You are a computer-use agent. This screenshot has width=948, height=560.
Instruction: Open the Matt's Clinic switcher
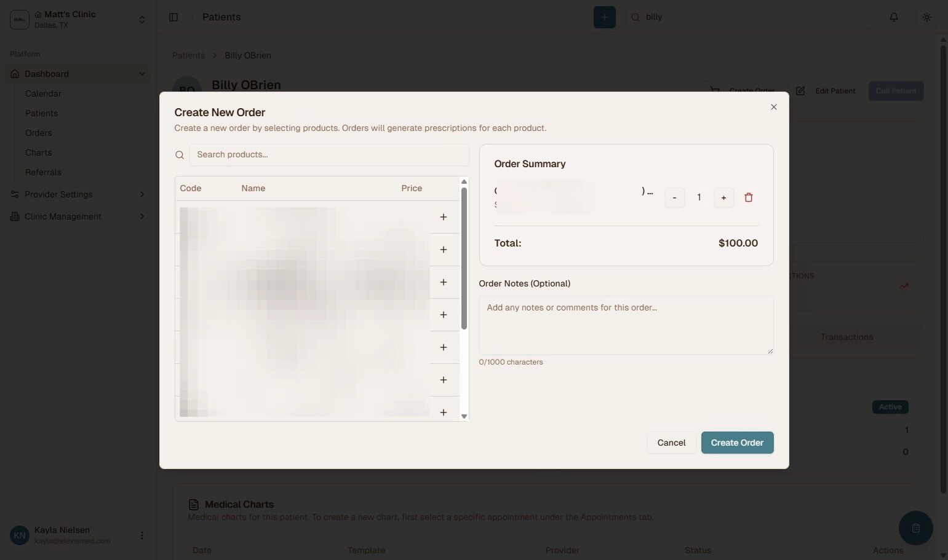pos(78,19)
